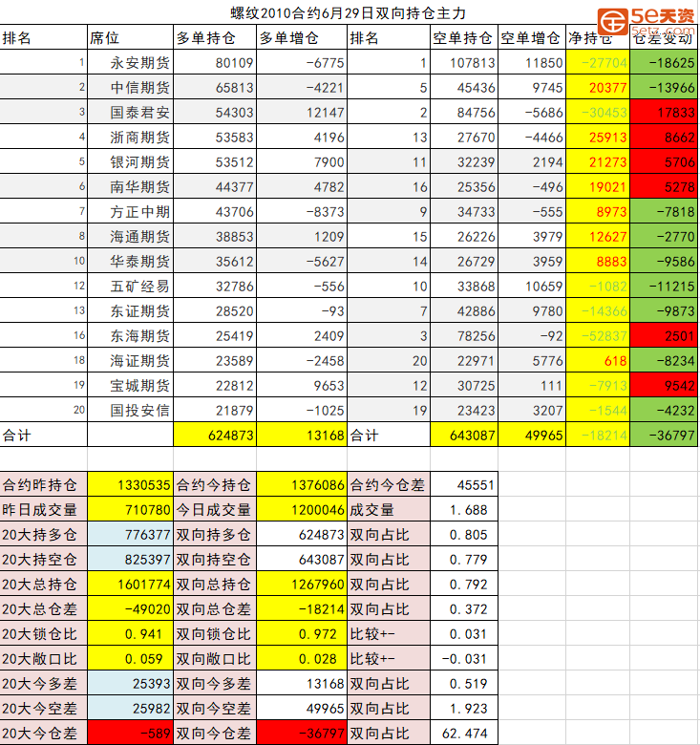Viewport: 700px width, 745px height.
Task: Click the 双向敞口比 value 0.028
Action: [302, 658]
